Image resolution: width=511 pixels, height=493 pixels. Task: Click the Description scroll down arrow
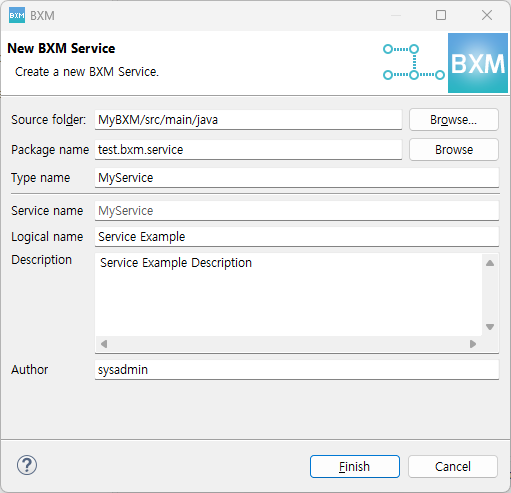[x=490, y=327]
